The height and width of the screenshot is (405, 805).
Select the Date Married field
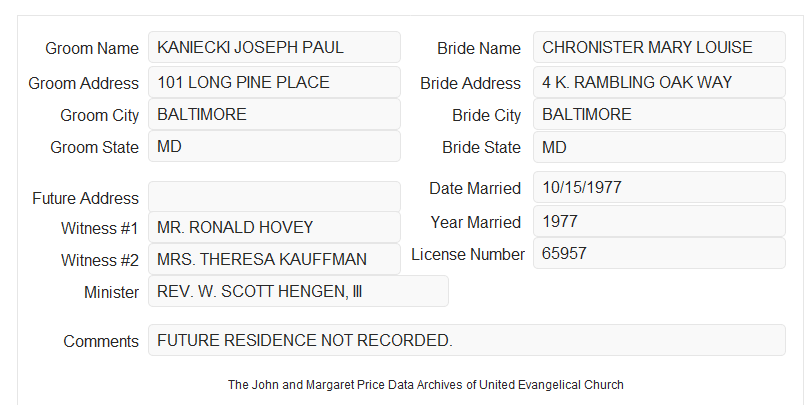pyautogui.click(x=659, y=187)
